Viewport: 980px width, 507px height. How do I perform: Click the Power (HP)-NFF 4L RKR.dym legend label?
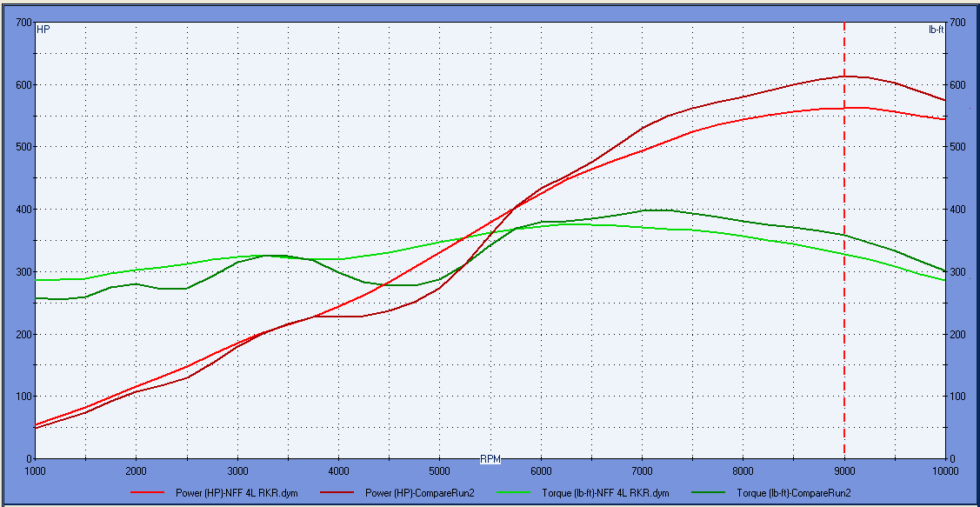coord(237,492)
